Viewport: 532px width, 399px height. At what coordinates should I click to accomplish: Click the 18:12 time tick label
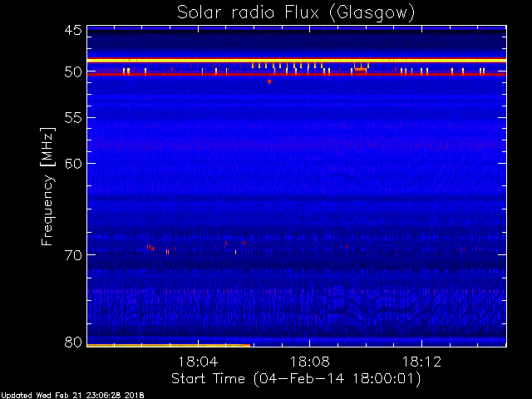[421, 362]
